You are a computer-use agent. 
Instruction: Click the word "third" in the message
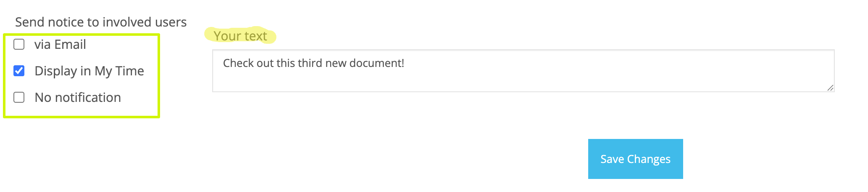[x=309, y=63]
